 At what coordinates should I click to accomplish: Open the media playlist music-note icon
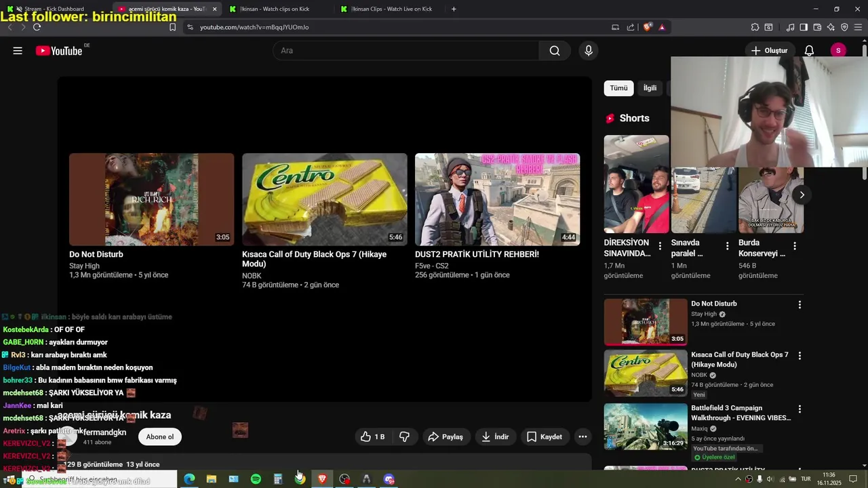coord(790,27)
